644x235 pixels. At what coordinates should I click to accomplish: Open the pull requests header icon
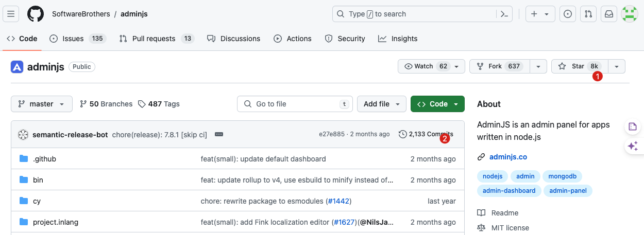[588, 14]
